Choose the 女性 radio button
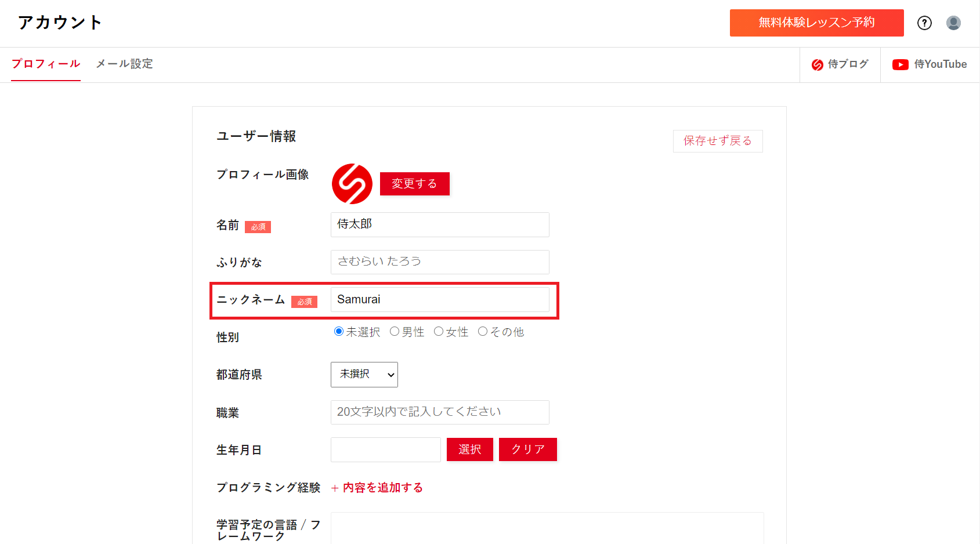Image resolution: width=980 pixels, height=544 pixels. pyautogui.click(x=439, y=331)
